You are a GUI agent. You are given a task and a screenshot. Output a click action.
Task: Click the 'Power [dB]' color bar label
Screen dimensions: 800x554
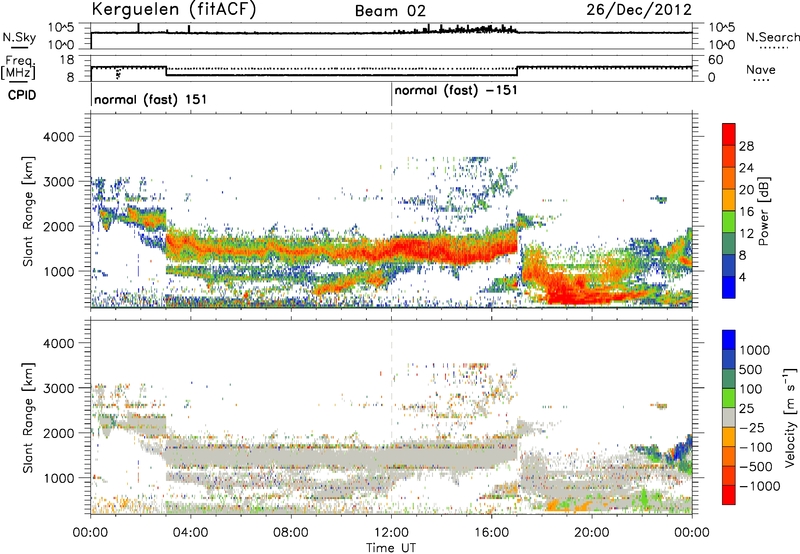[764, 212]
